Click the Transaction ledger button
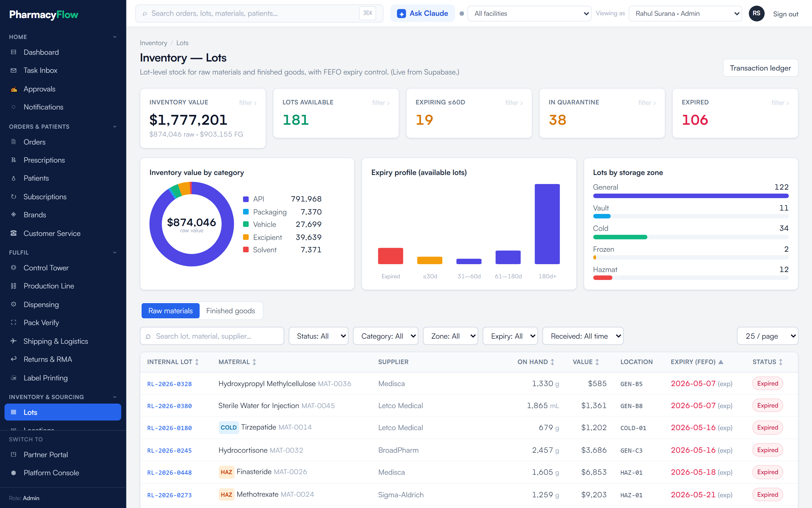 point(760,68)
